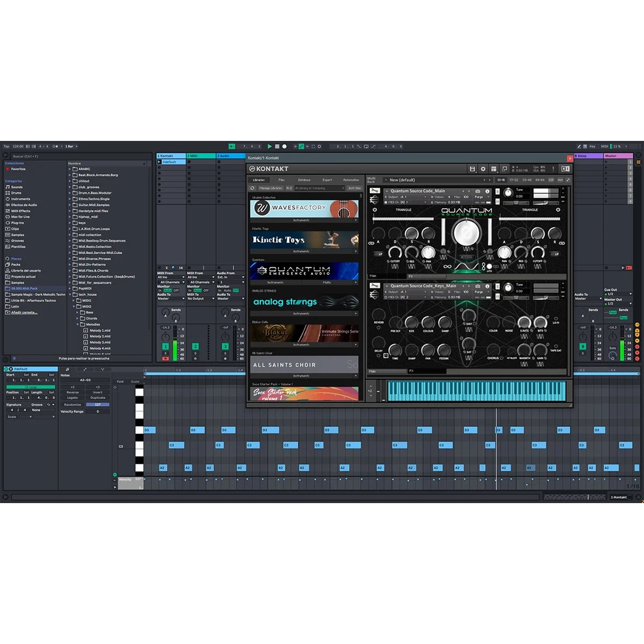Click the Drums category icon in the browser

click(8, 193)
